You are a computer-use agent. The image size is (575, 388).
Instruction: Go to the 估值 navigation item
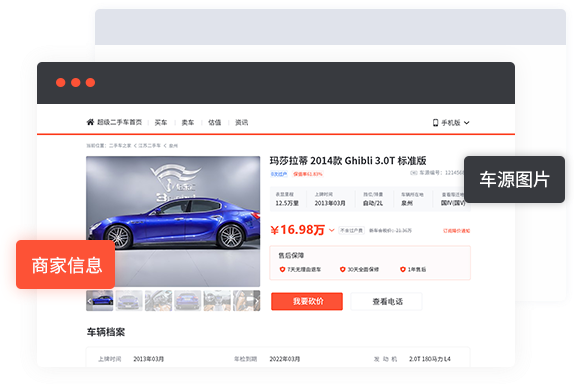[215, 122]
